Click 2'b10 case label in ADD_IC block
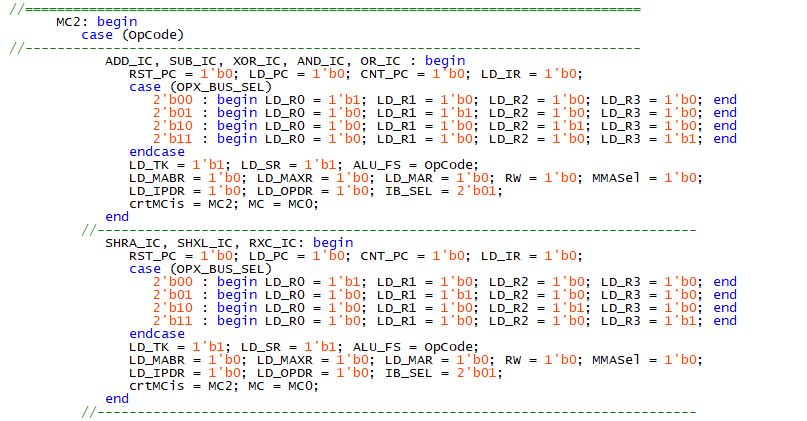Viewport: 807px width, 421px height. point(173,126)
